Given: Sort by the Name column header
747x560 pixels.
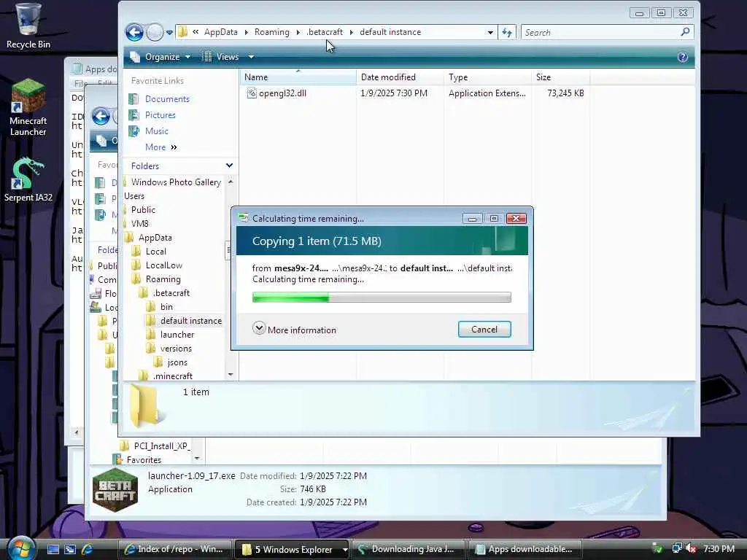Looking at the screenshot, I should pos(298,77).
